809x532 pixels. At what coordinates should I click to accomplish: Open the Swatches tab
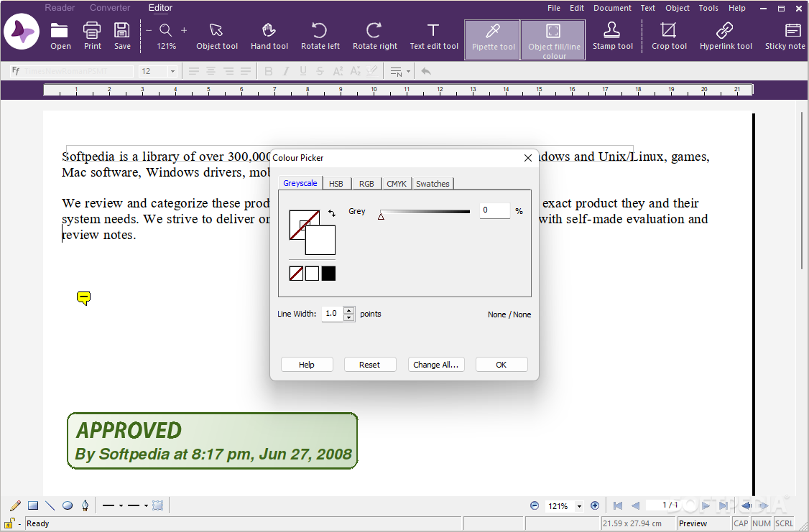433,184
